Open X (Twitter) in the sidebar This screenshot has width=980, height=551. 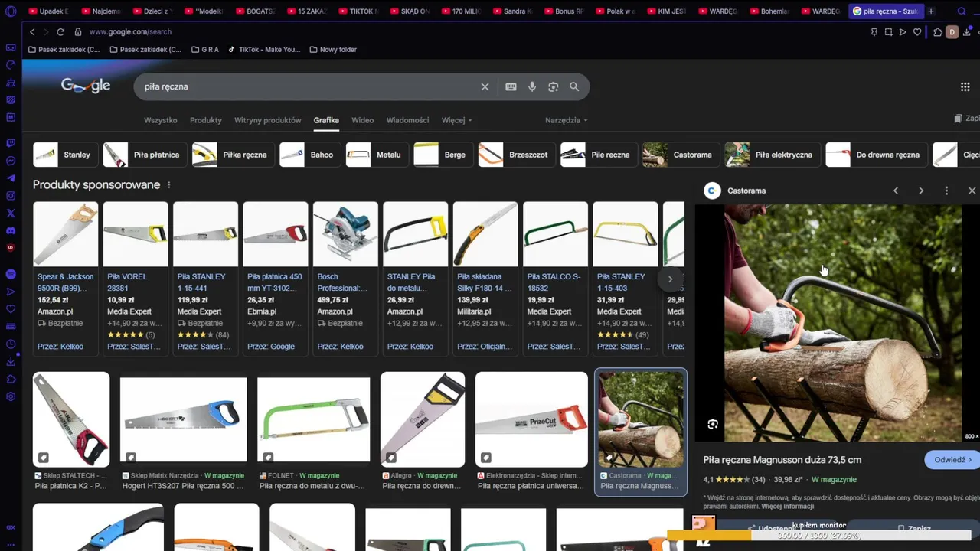[x=11, y=214]
